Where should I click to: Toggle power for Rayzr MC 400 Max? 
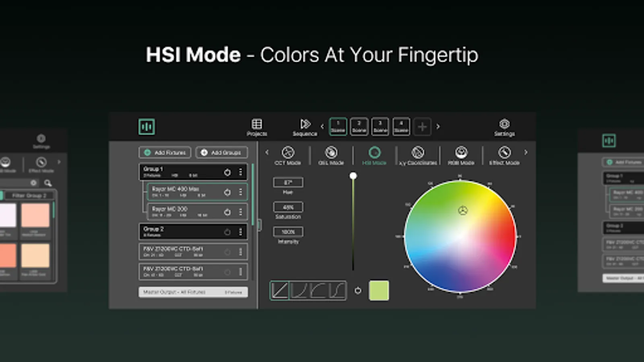click(x=227, y=192)
